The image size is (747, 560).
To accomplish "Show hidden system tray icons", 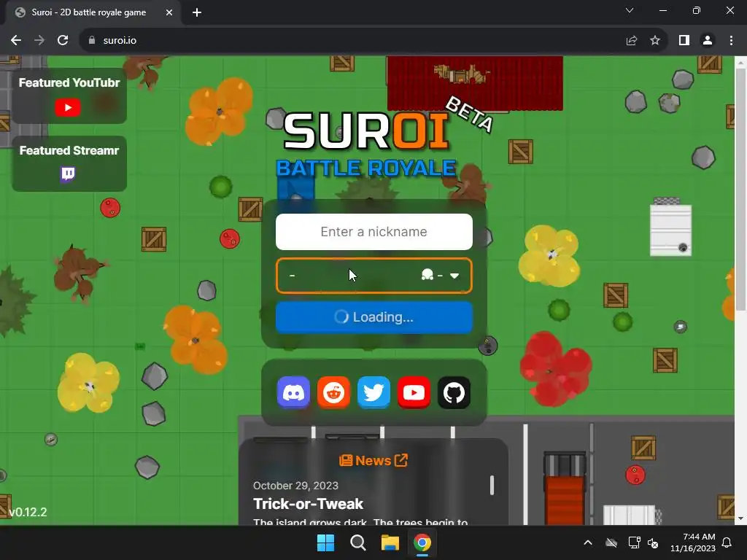I will tap(588, 542).
